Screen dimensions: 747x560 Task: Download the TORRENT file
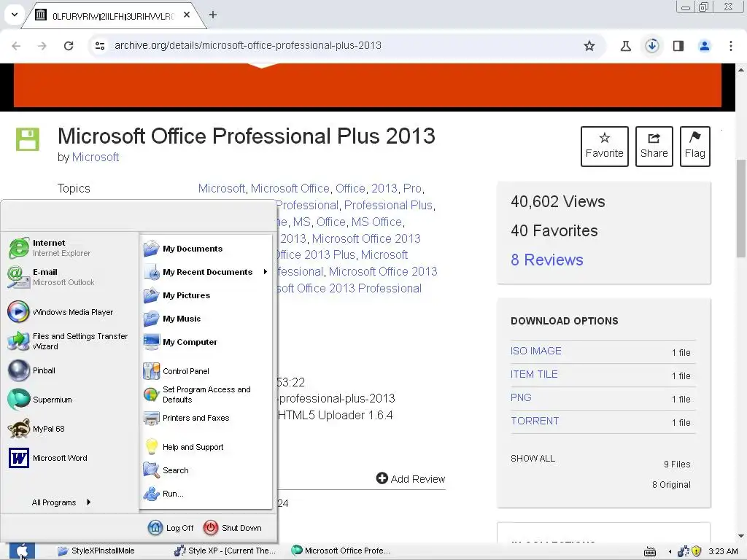535,421
